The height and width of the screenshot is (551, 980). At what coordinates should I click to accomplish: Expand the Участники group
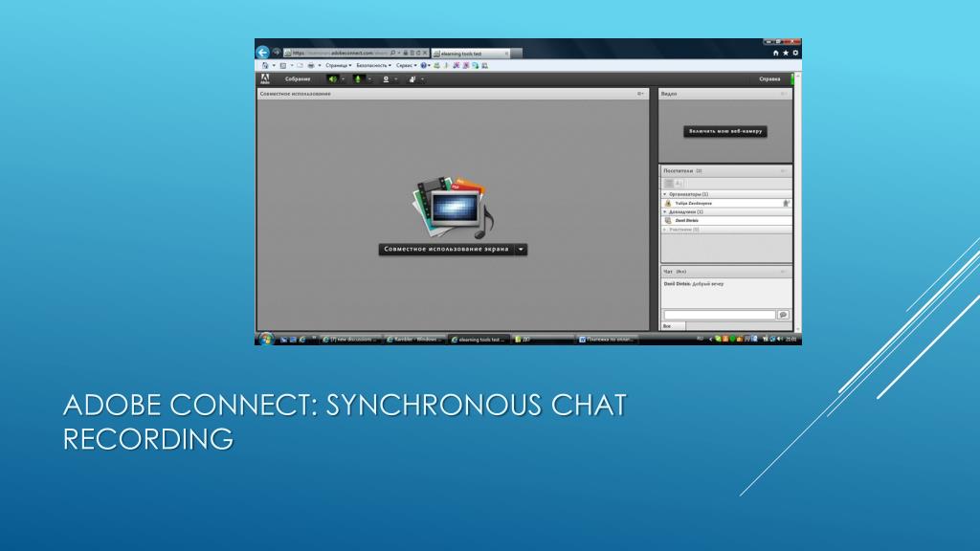pyautogui.click(x=665, y=230)
